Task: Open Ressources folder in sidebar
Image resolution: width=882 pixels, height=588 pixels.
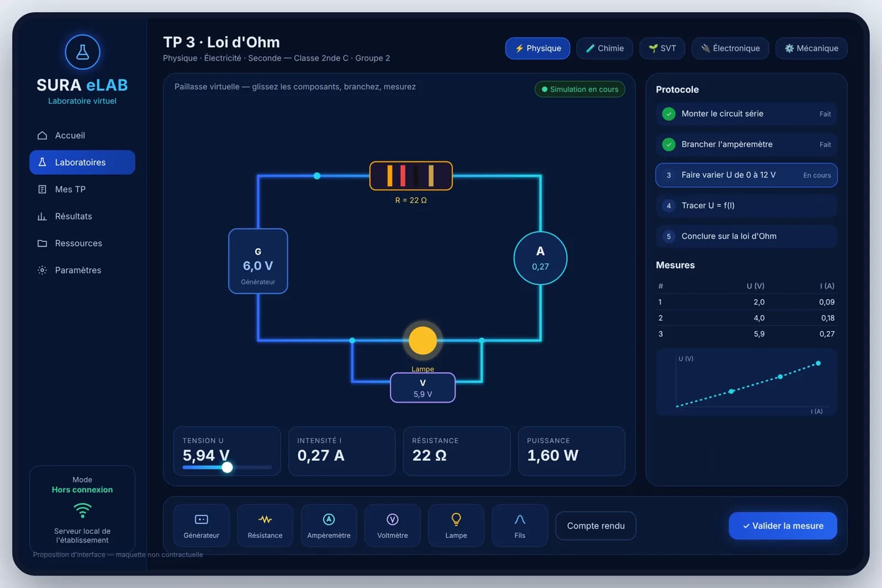Action: 82,244
